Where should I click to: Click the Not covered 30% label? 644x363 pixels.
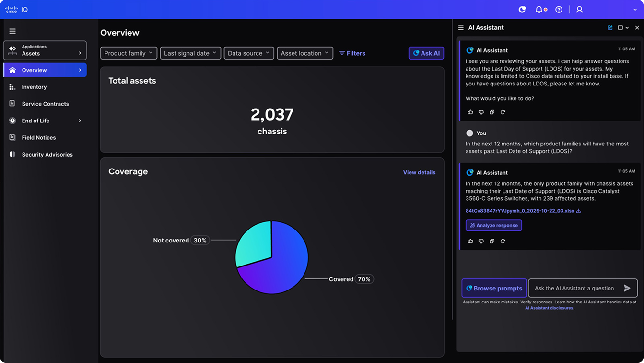pyautogui.click(x=181, y=240)
